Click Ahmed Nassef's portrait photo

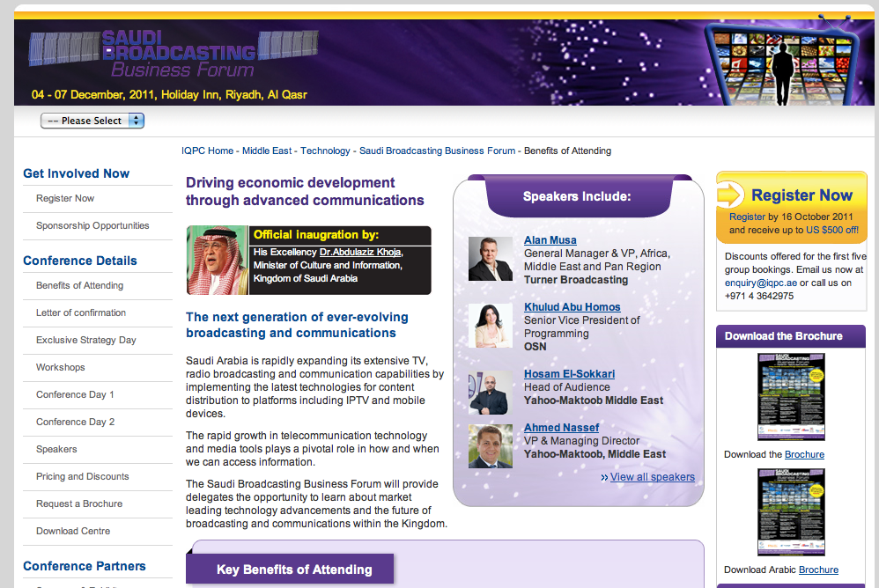[491, 446]
